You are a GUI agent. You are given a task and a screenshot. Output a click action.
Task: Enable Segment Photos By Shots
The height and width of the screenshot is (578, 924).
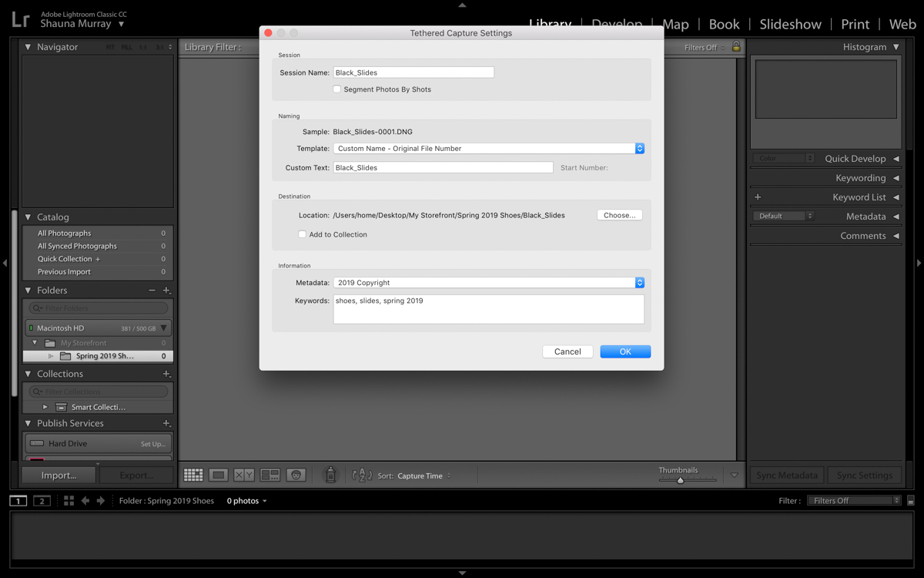pyautogui.click(x=337, y=89)
